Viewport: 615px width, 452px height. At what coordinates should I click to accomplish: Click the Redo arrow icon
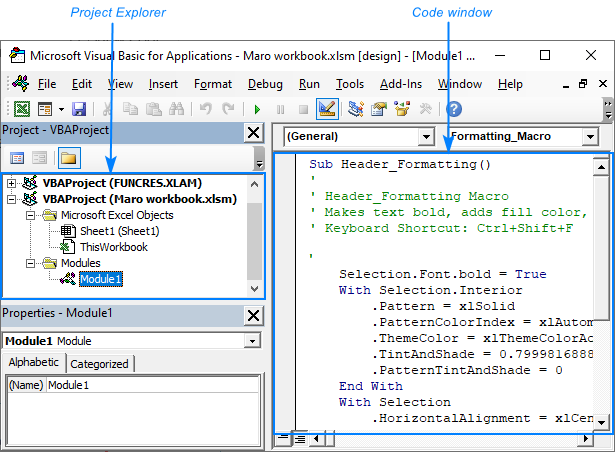coord(228,109)
